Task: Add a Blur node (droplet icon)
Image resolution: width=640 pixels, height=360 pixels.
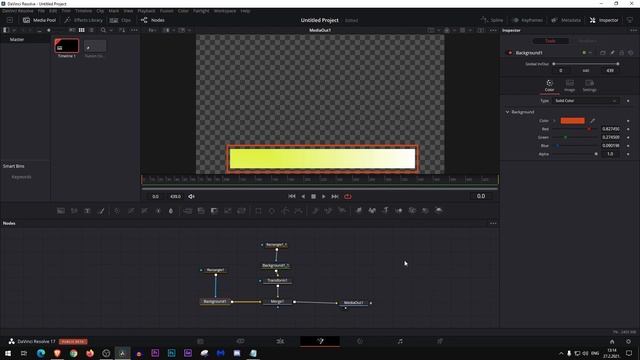Action: click(x=171, y=211)
